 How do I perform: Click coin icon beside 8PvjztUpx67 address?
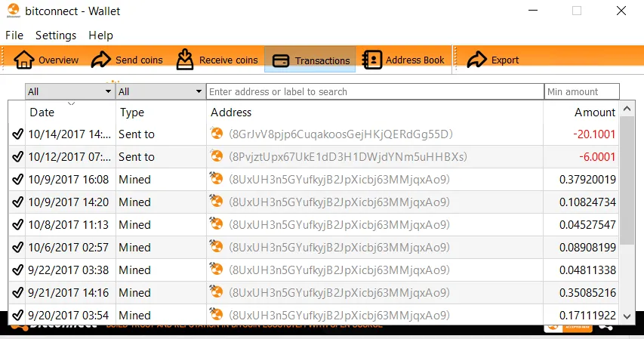click(x=217, y=156)
